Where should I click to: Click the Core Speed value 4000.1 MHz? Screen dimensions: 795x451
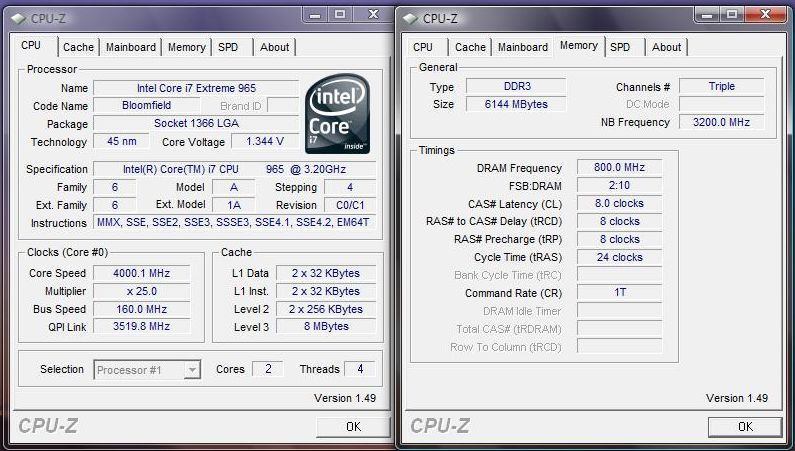pos(141,273)
